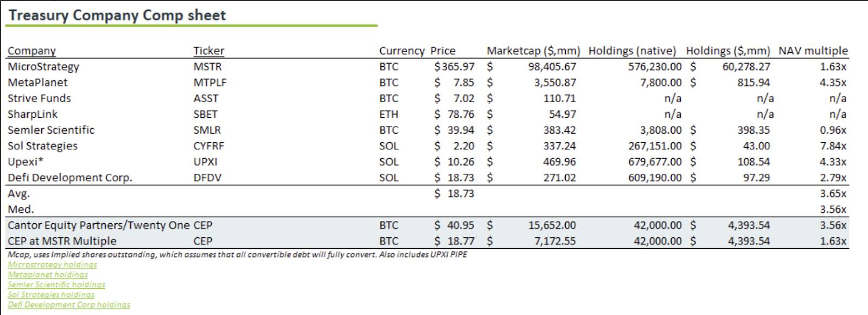Open the Sol Strategies holdings link
Screen dimensions: 868x315
click(x=51, y=294)
